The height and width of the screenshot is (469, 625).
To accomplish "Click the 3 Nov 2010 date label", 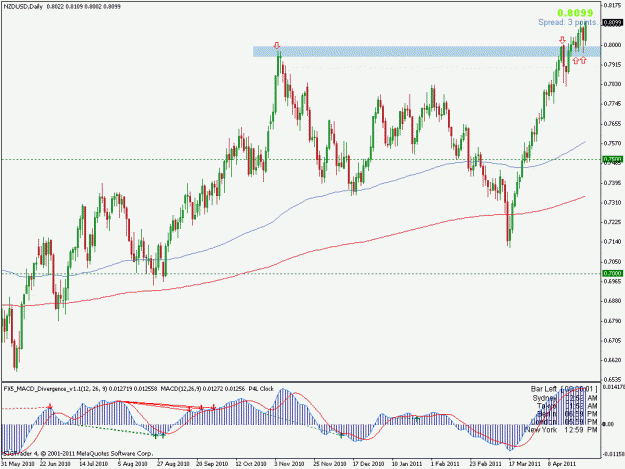I will tap(289, 464).
